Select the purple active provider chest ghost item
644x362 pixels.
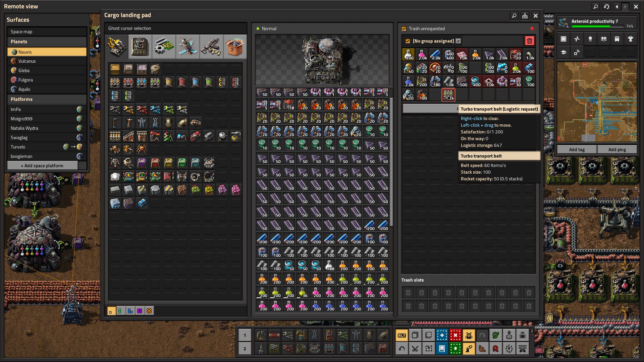coord(142,163)
